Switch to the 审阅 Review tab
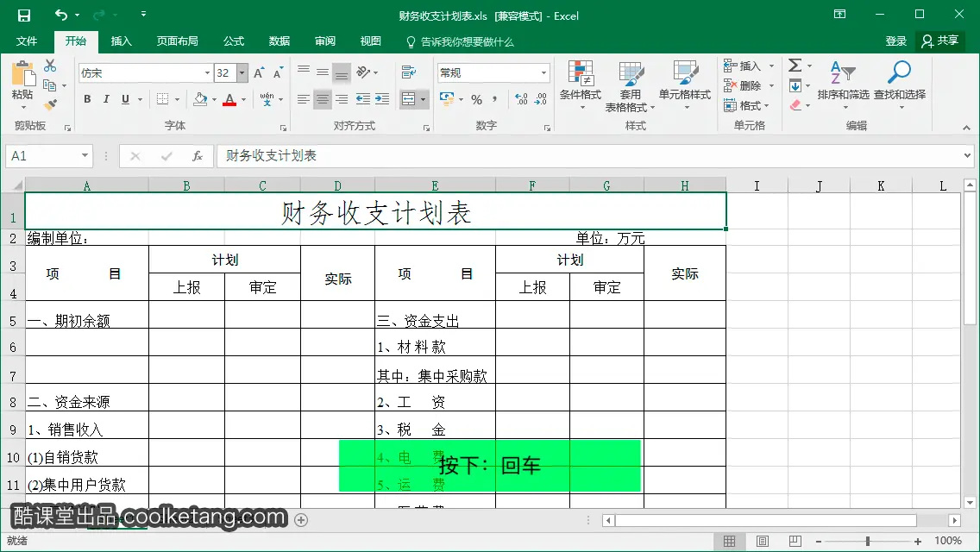This screenshot has width=980, height=552. 325,41
